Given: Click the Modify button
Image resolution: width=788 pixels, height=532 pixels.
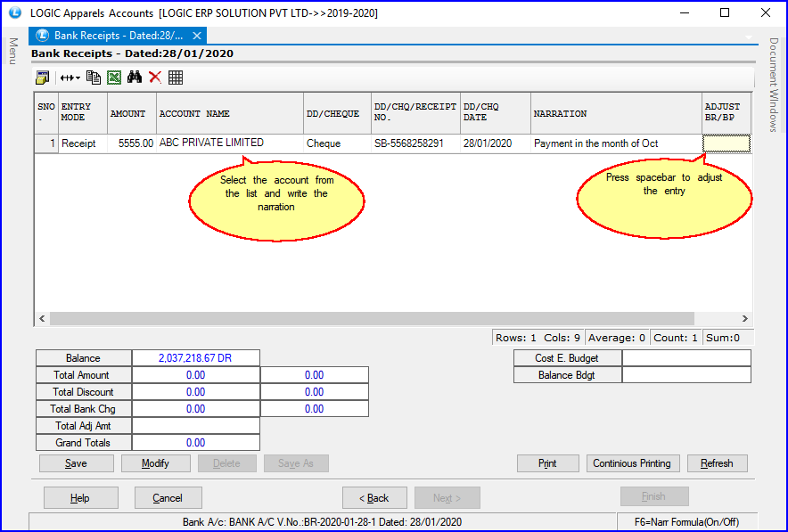Looking at the screenshot, I should 156,463.
